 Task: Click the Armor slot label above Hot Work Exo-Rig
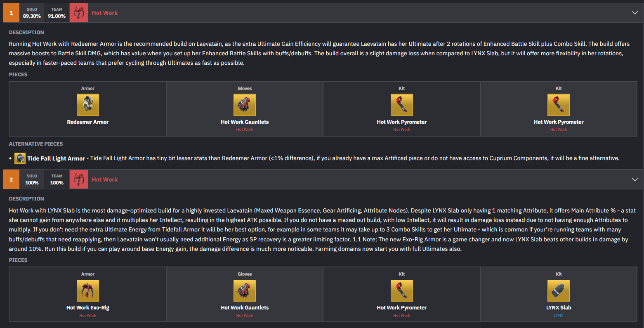click(x=88, y=274)
